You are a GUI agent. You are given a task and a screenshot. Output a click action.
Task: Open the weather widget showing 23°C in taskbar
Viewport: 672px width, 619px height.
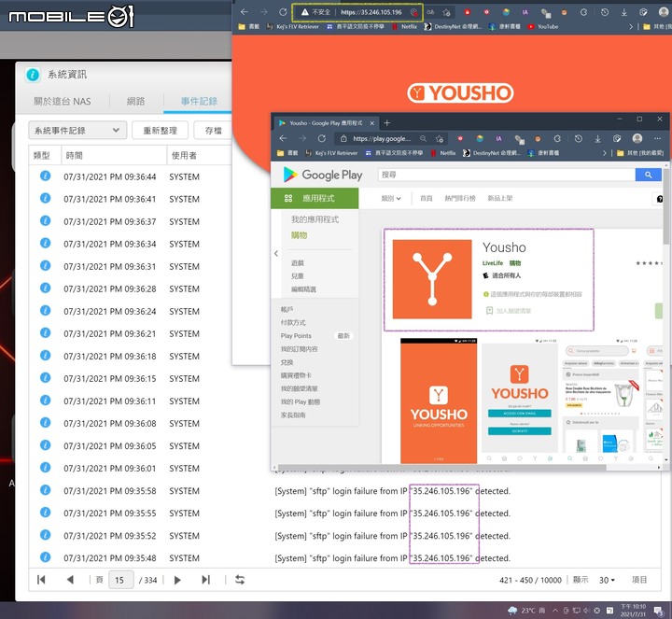pyautogui.click(x=525, y=610)
